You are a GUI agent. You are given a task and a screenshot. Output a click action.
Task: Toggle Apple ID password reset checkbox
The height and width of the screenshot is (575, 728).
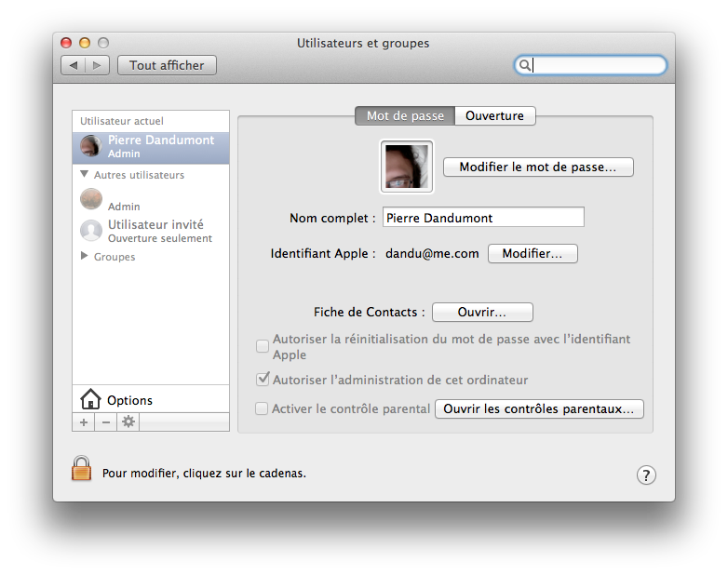(x=263, y=346)
